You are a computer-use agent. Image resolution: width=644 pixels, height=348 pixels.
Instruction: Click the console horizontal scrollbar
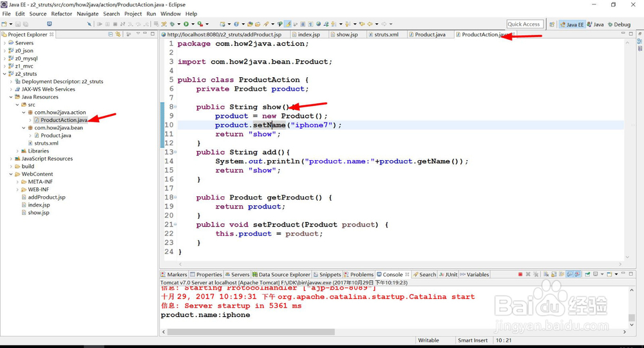pos(251,331)
